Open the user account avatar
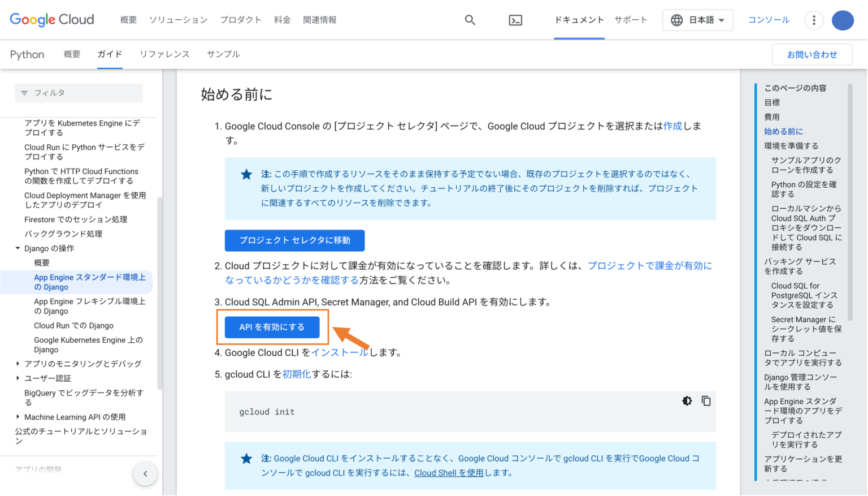The image size is (868, 496). click(x=843, y=20)
